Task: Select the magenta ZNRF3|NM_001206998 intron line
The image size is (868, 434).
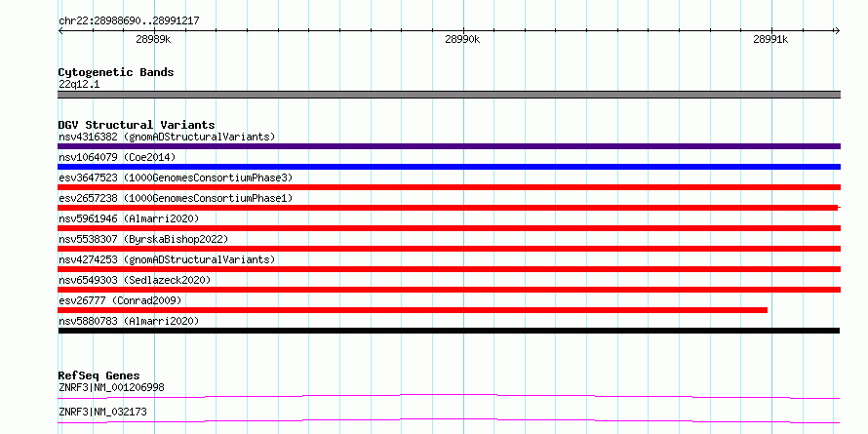Action: [x=449, y=396]
